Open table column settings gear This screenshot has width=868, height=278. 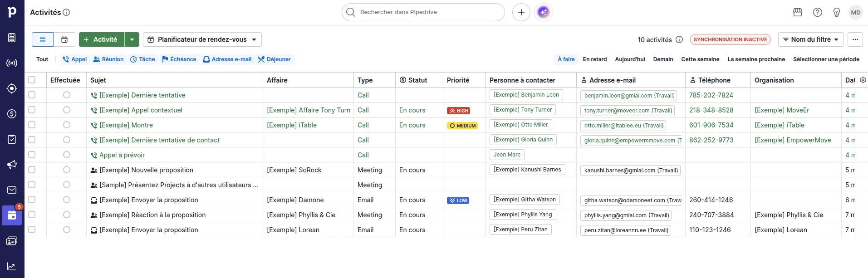(863, 80)
